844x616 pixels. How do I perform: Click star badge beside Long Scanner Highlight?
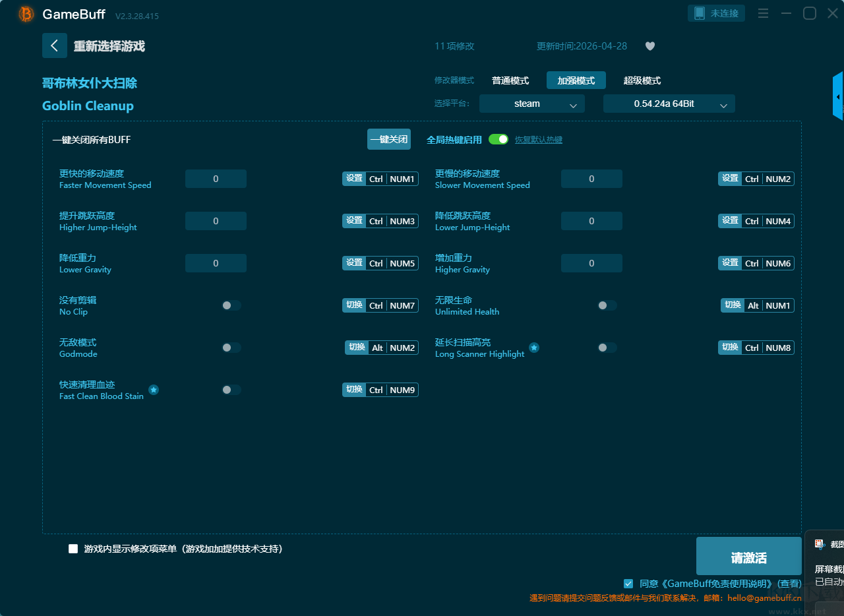pos(534,348)
